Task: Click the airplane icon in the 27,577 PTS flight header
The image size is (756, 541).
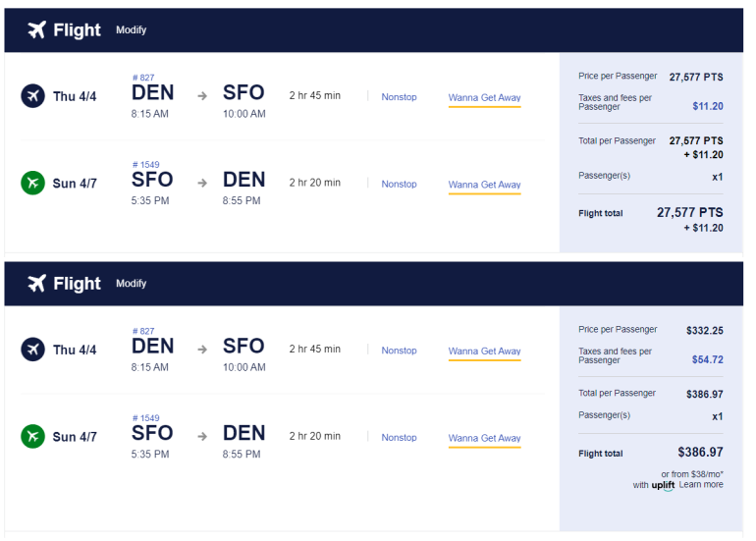Action: pos(37,29)
